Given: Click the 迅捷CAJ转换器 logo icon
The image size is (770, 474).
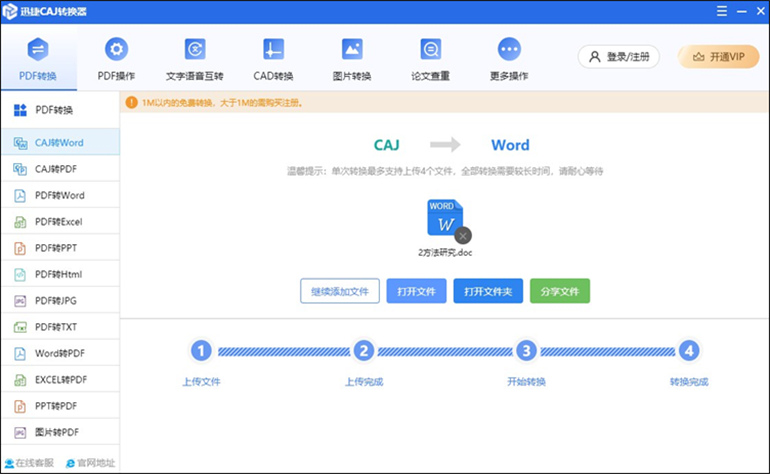Looking at the screenshot, I should click(x=9, y=11).
